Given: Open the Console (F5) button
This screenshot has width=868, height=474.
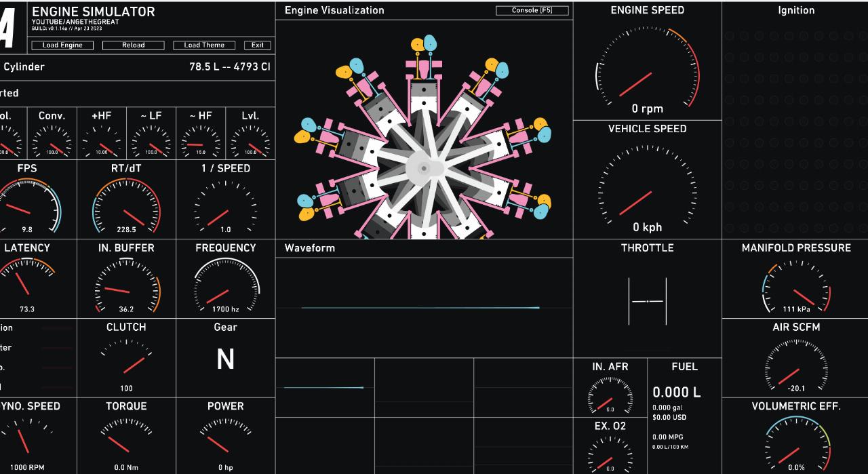Looking at the screenshot, I should [532, 11].
